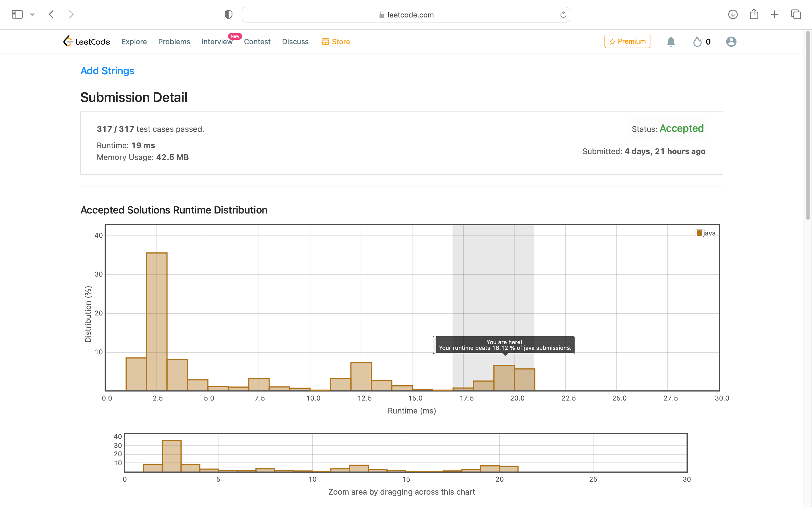Show Safari tab overview icon
Viewport: 812px width, 507px height.
(x=796, y=14)
